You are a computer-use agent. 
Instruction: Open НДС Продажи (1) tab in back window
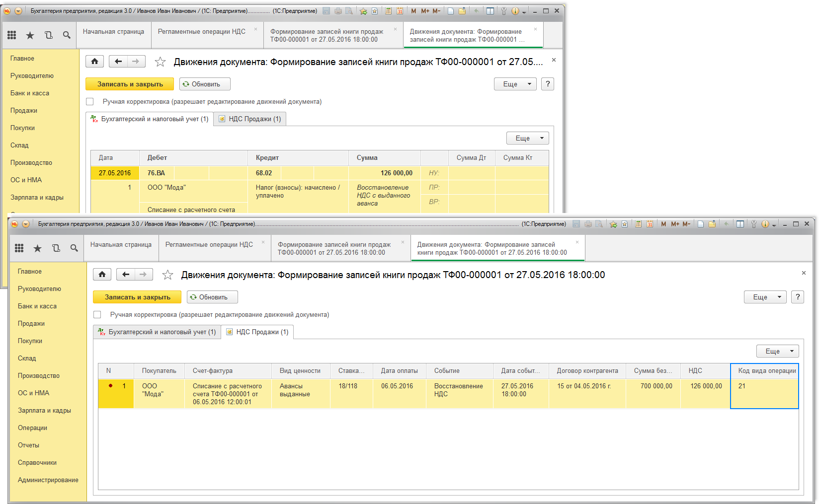coord(250,119)
